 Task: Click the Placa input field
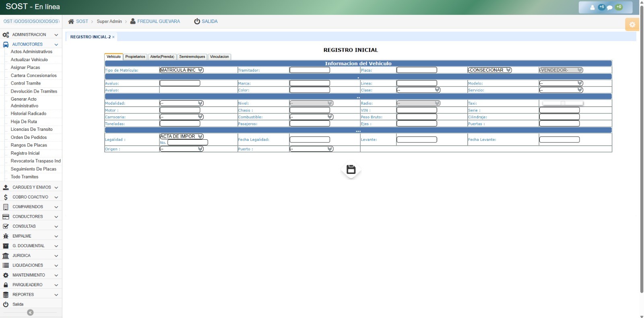[417, 70]
